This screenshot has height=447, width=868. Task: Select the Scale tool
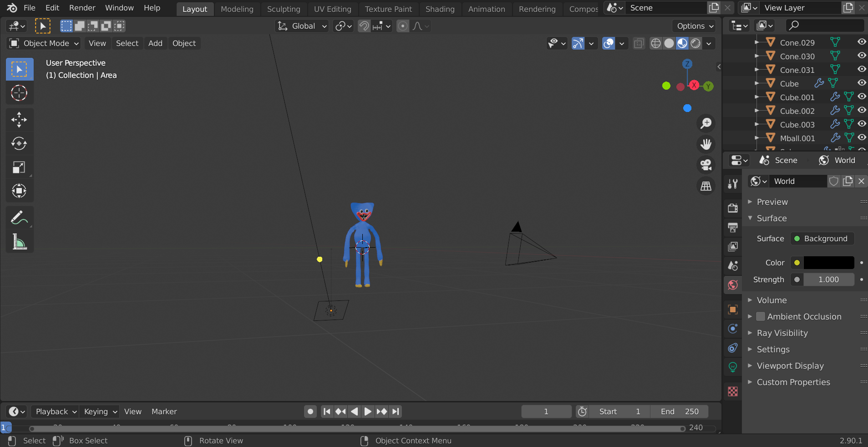(x=19, y=168)
